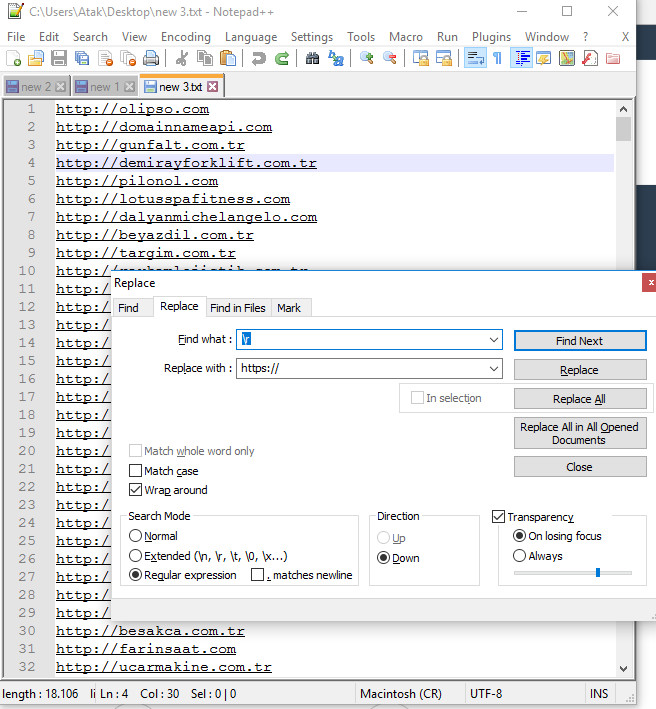Toggle word wrap toolbar icon

coord(475,58)
